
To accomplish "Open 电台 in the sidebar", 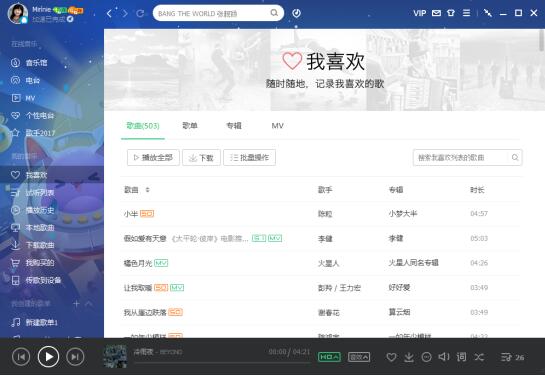I will coord(33,81).
